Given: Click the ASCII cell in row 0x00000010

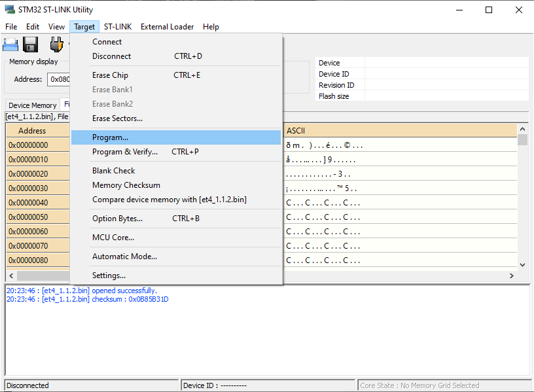Looking at the screenshot, I should (x=400, y=160).
